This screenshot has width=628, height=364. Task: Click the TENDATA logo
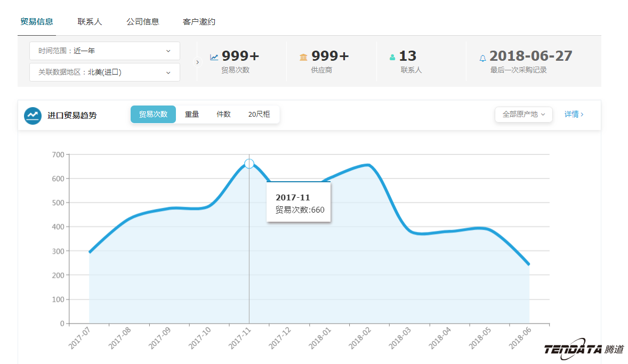(x=584, y=349)
